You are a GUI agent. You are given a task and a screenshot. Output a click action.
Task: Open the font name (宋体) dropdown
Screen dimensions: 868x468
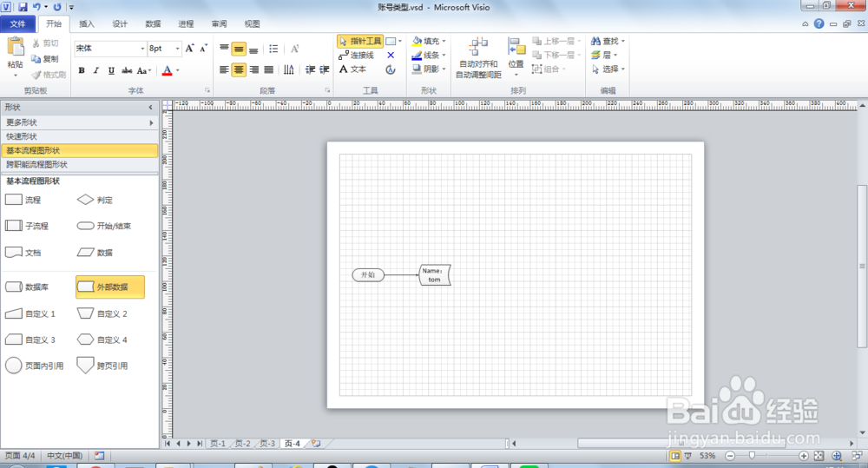142,48
